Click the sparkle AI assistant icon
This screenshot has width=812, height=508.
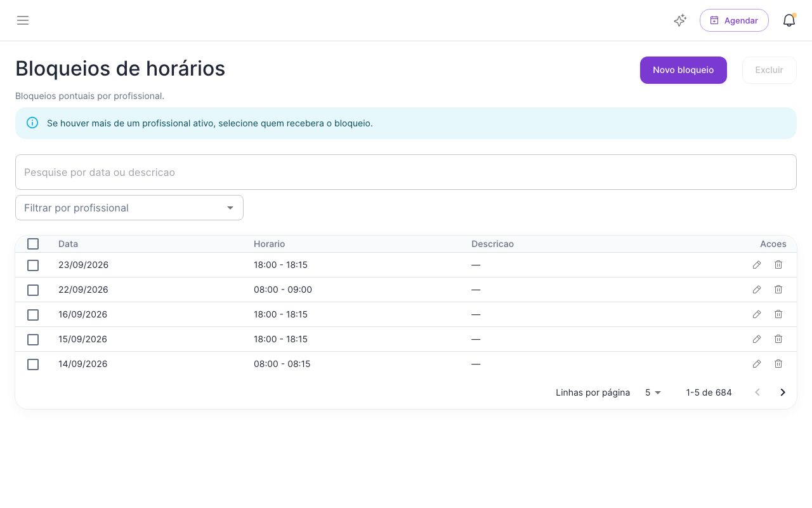tap(680, 20)
